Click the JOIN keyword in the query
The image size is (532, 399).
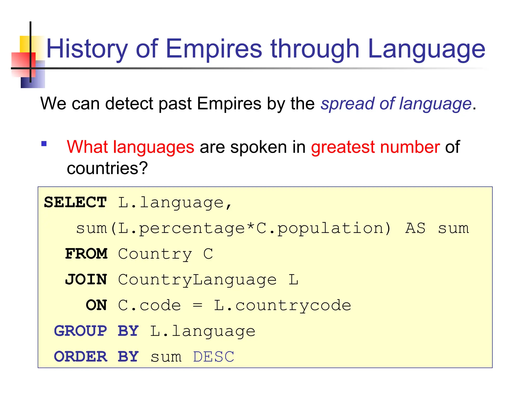[x=86, y=280]
